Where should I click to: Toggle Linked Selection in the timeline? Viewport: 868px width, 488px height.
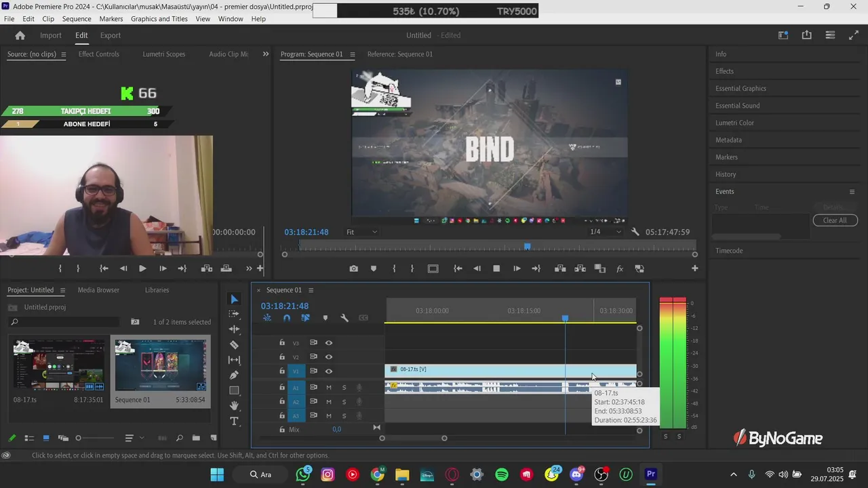pos(305,318)
